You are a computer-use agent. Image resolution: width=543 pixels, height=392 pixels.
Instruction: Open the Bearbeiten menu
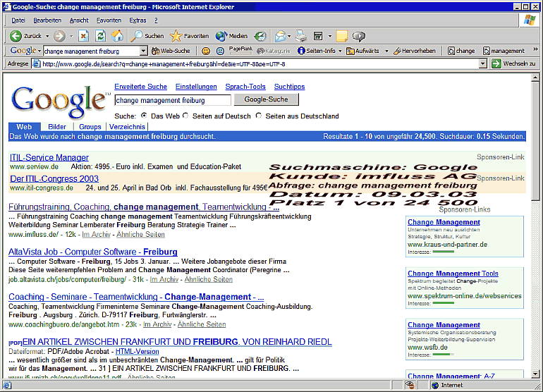click(x=47, y=20)
